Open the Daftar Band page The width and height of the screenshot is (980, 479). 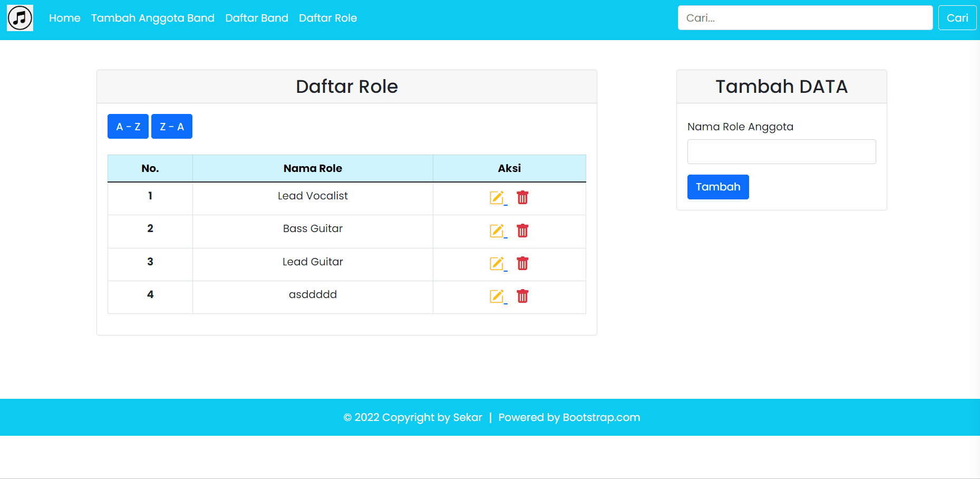[257, 17]
